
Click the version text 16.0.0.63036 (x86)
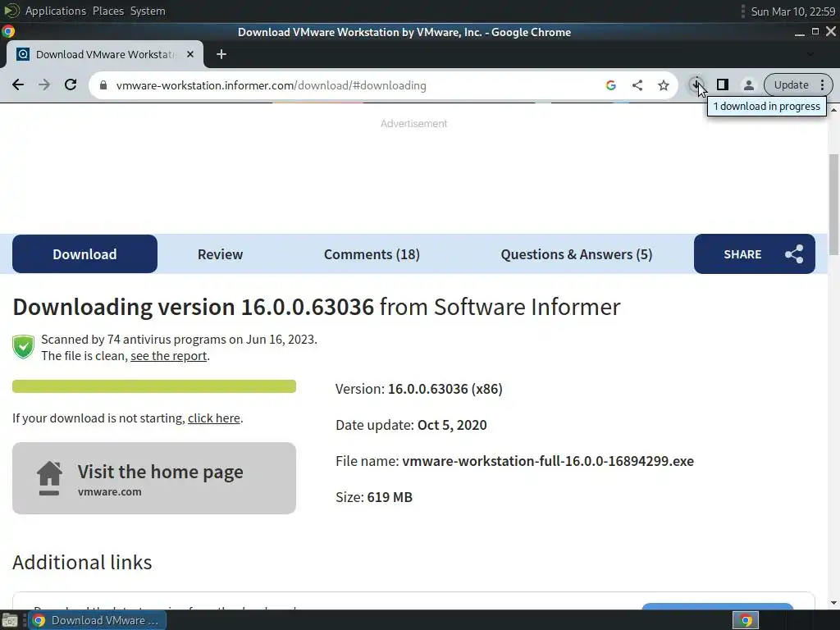pyautogui.click(x=445, y=389)
